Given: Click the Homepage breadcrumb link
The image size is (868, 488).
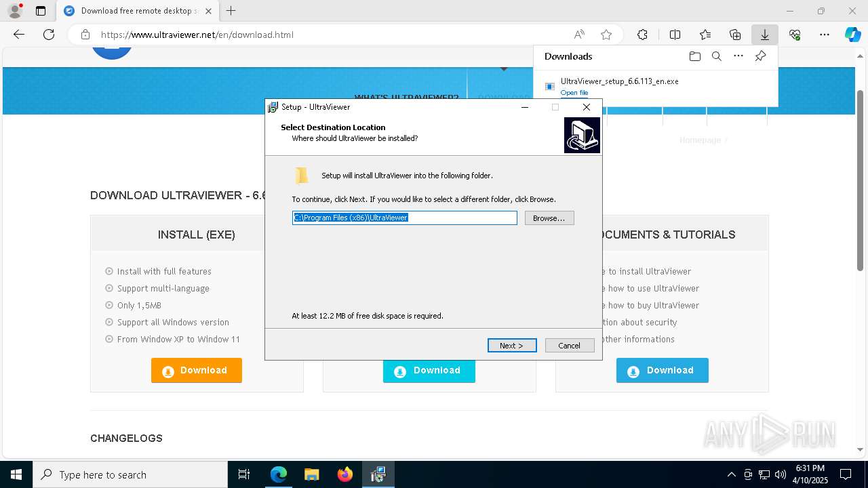Looking at the screenshot, I should (x=700, y=140).
